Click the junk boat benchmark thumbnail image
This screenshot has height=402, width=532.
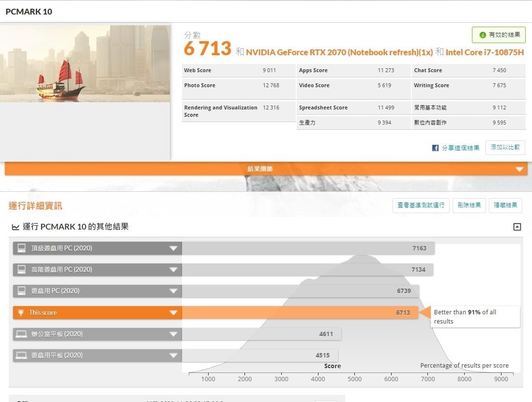click(x=85, y=63)
